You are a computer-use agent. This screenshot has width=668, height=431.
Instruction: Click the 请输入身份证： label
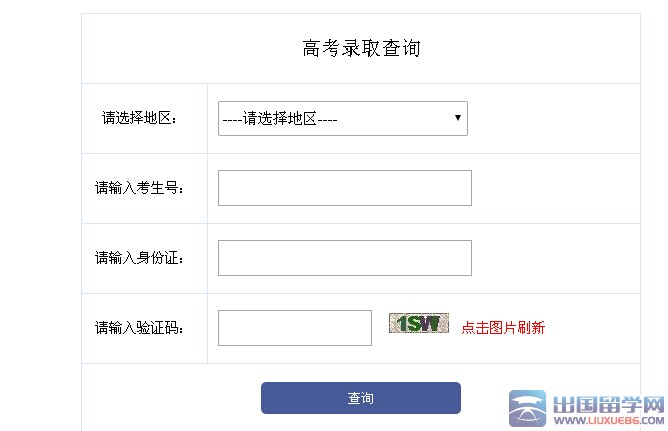tap(139, 258)
